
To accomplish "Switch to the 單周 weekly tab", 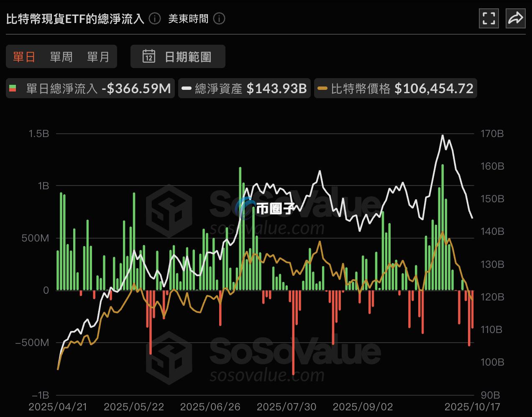I will (61, 57).
